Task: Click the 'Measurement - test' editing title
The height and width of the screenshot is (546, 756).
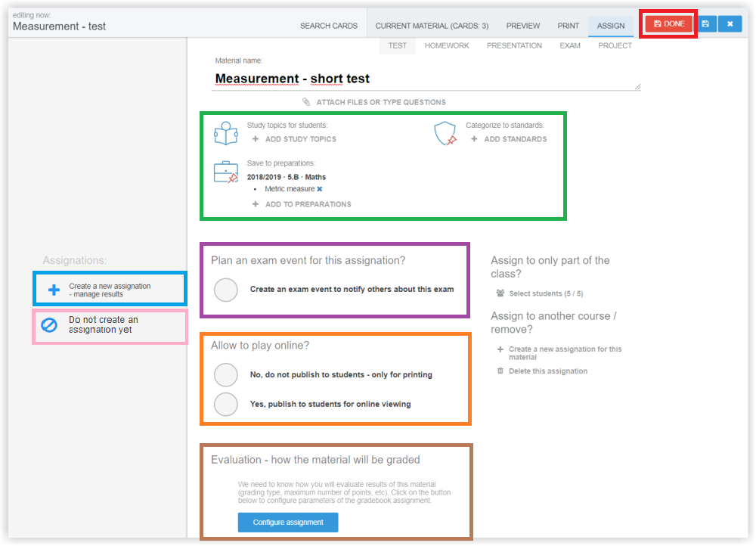Action: (59, 26)
